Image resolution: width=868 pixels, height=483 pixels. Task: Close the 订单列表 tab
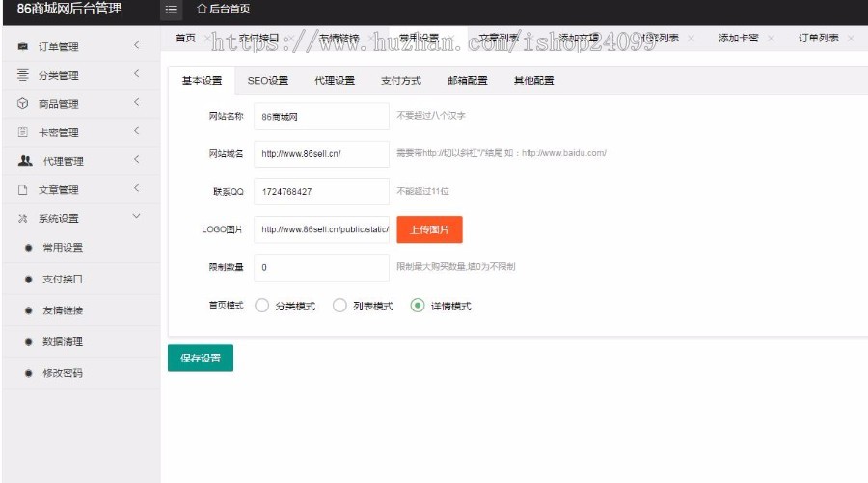tap(851, 39)
